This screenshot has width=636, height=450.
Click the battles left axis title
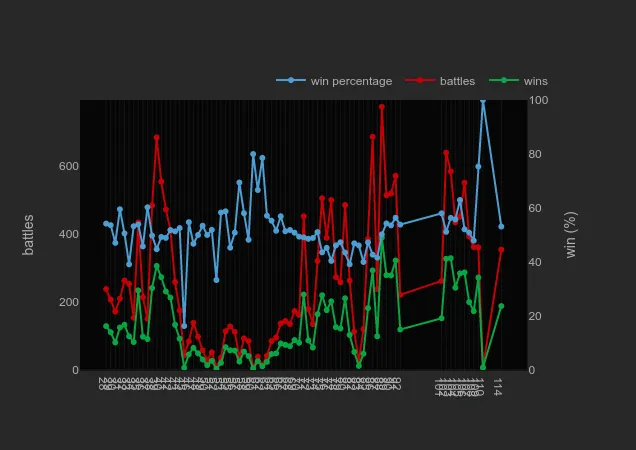pyautogui.click(x=28, y=235)
